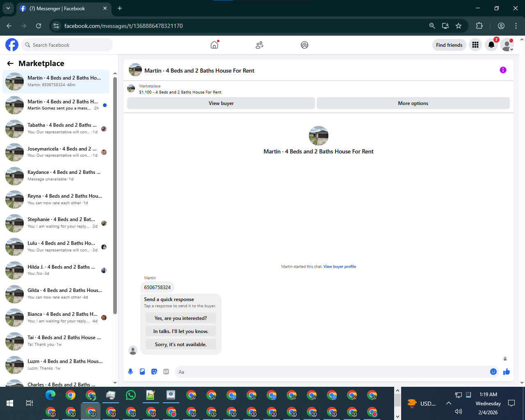Open the Hilda J. conversation
The image size is (525, 420).
(x=56, y=270)
